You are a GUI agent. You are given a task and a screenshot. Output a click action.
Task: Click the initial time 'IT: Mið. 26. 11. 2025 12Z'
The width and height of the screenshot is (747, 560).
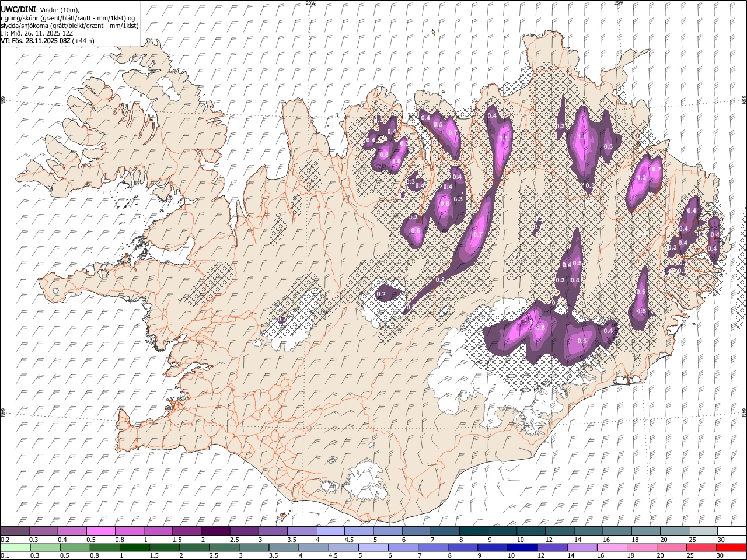(37, 33)
